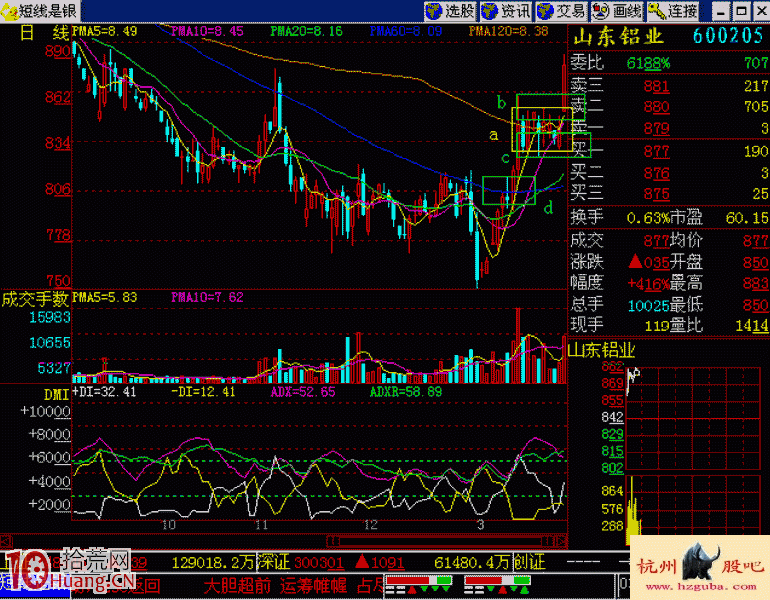Select the -DI=12.41 reading
Viewport: 770px width, 600px height.
point(203,392)
